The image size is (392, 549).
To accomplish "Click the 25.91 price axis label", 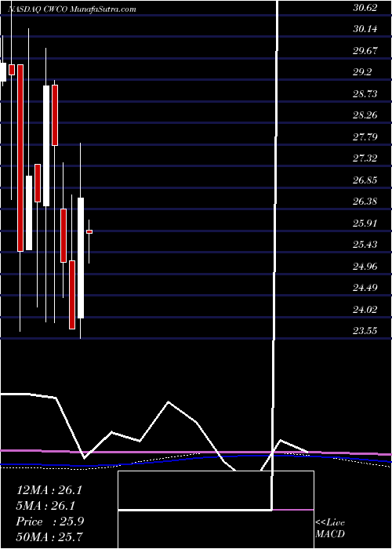I will coord(365,224).
